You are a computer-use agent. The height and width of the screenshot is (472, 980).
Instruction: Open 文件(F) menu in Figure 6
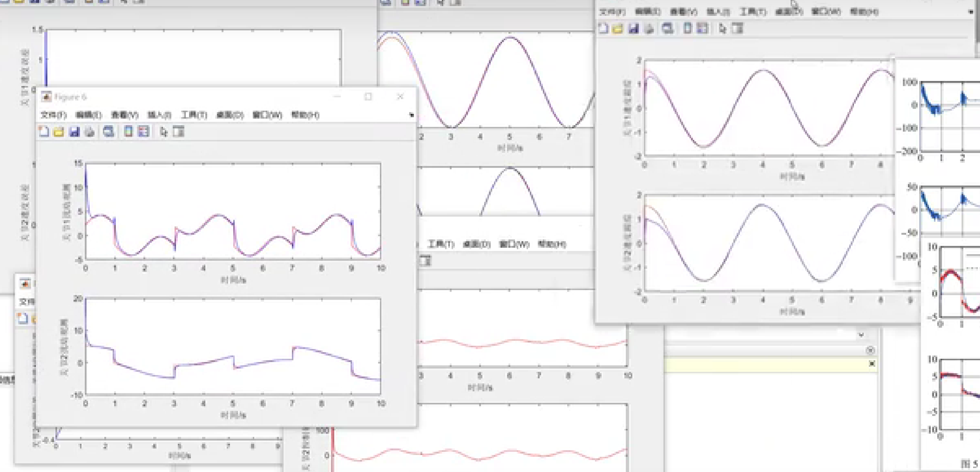tap(54, 115)
